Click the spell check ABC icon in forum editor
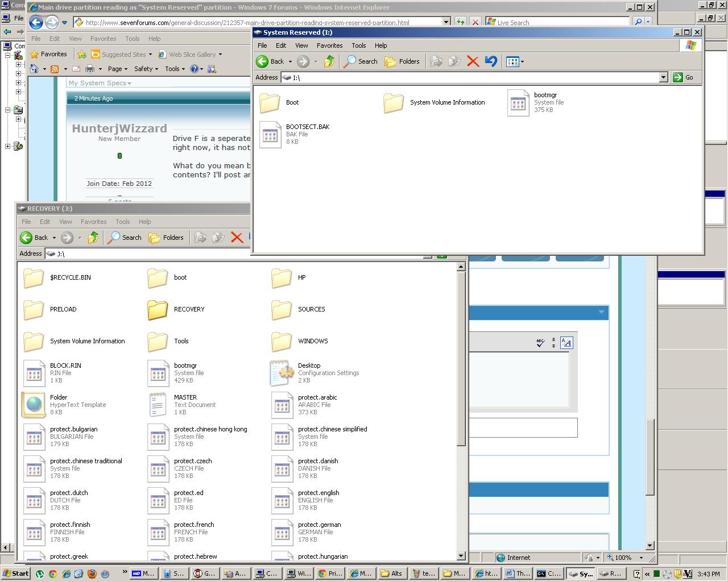This screenshot has width=728, height=582. [x=540, y=342]
